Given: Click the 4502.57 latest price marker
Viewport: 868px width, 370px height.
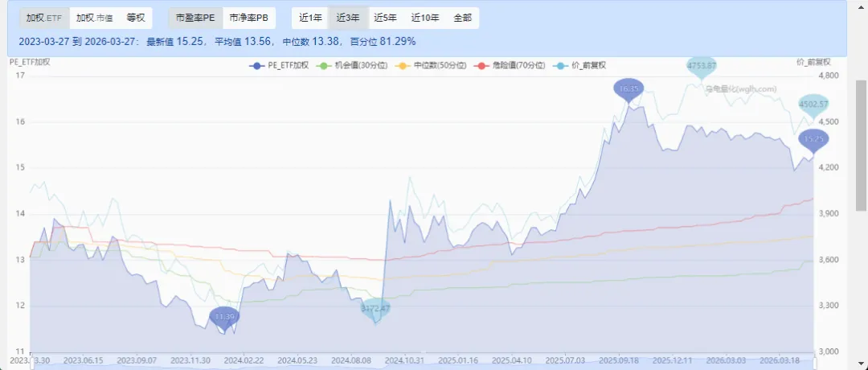Looking at the screenshot, I should pyautogui.click(x=813, y=105).
